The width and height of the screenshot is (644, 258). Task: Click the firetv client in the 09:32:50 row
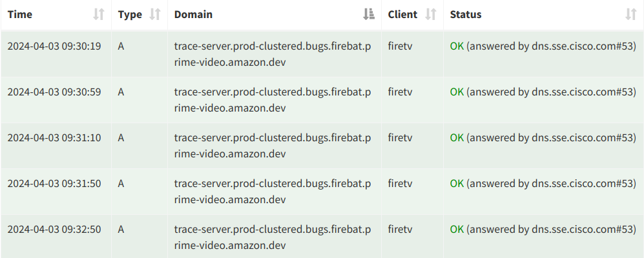pos(400,230)
